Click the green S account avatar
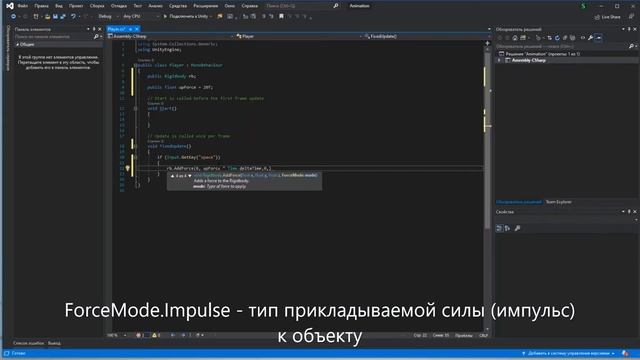The height and width of the screenshot is (360, 640). (583, 6)
